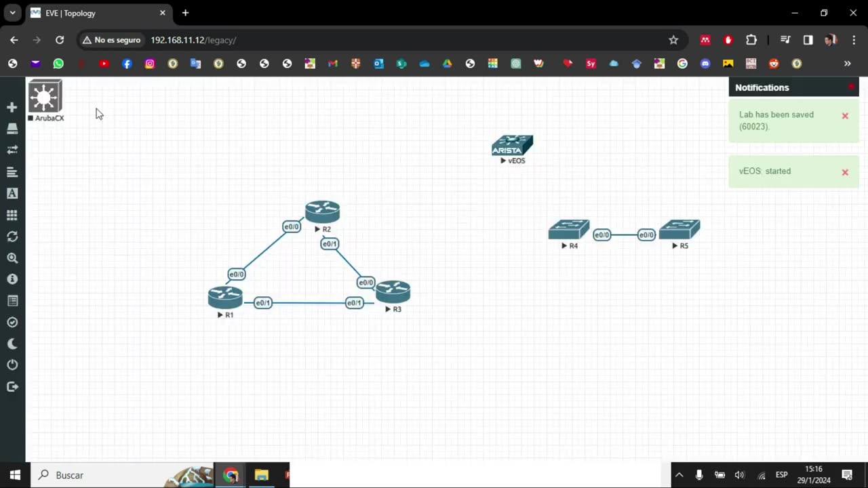This screenshot has height=488, width=868.
Task: Select router R1 node icon
Action: (225, 298)
